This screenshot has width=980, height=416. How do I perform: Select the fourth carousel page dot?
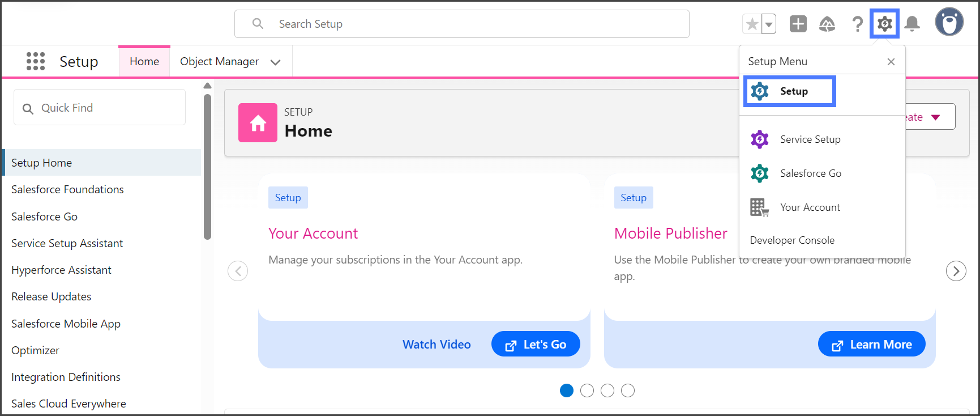[628, 390]
